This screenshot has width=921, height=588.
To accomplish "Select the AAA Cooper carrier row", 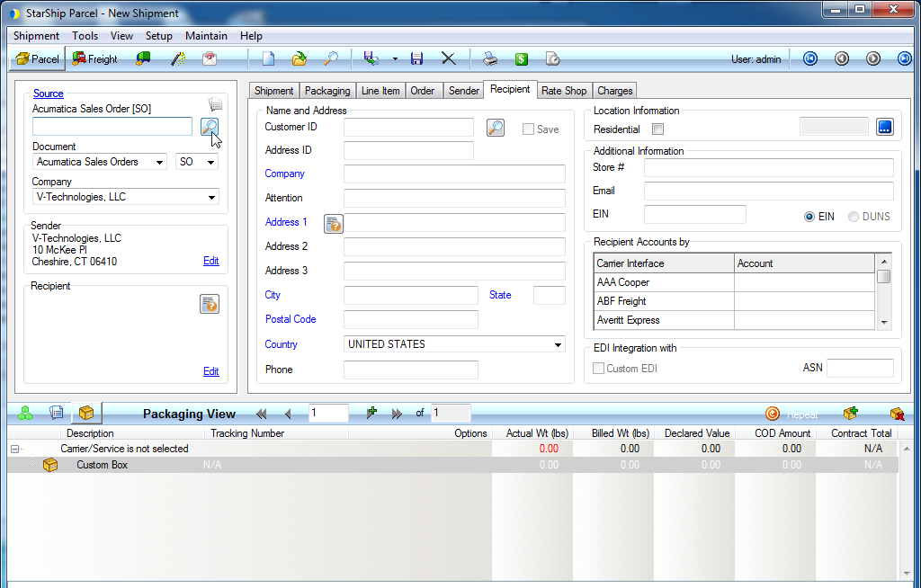I will pos(734,282).
